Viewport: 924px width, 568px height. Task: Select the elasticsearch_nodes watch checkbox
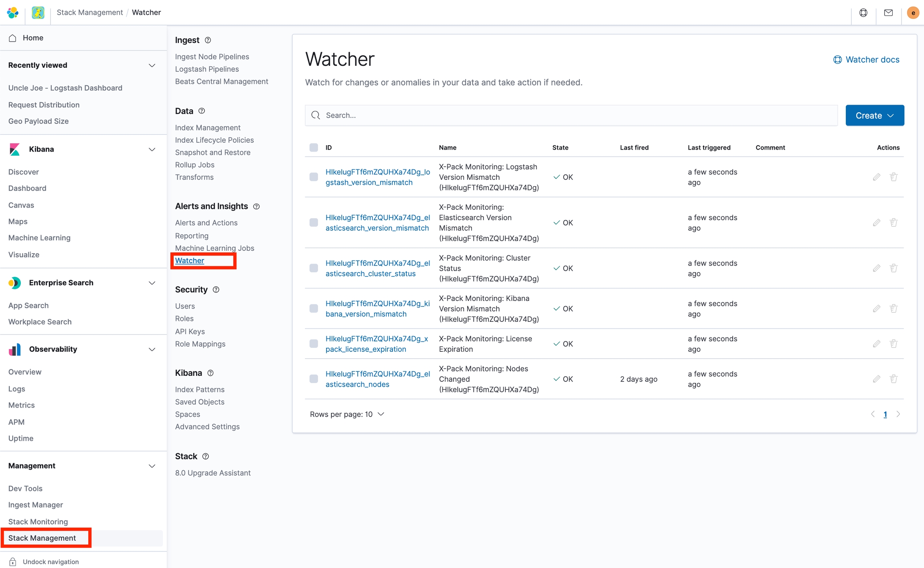click(x=314, y=379)
